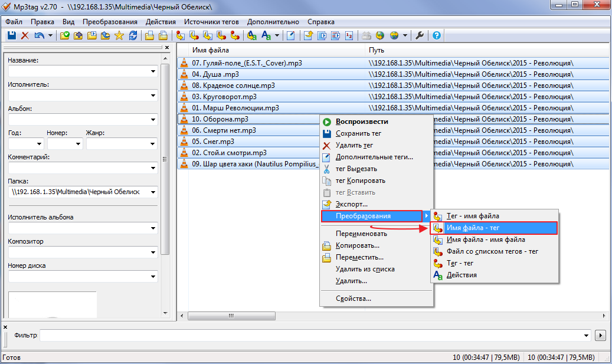612x364 pixels.
Task: Close the tag panel with its X button
Action: point(167,48)
